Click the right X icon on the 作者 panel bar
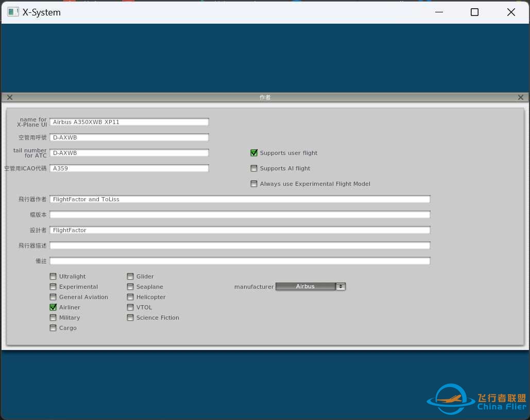Viewport: 530px width, 420px height. click(521, 97)
